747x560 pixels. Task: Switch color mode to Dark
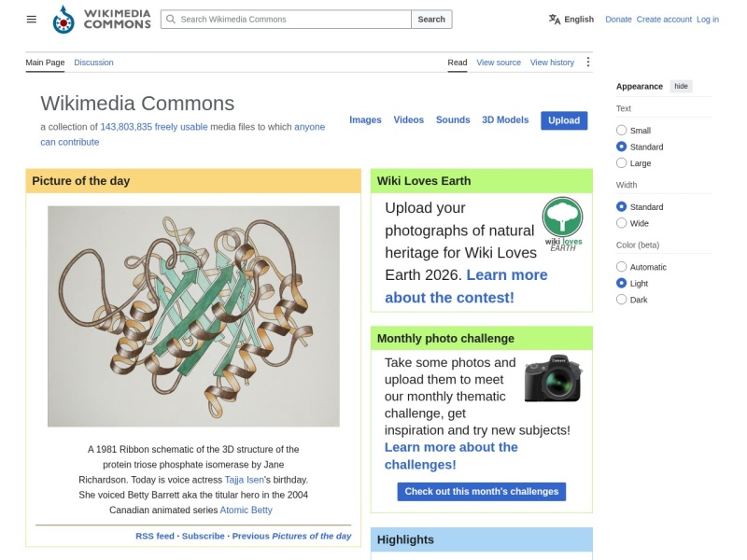(621, 300)
